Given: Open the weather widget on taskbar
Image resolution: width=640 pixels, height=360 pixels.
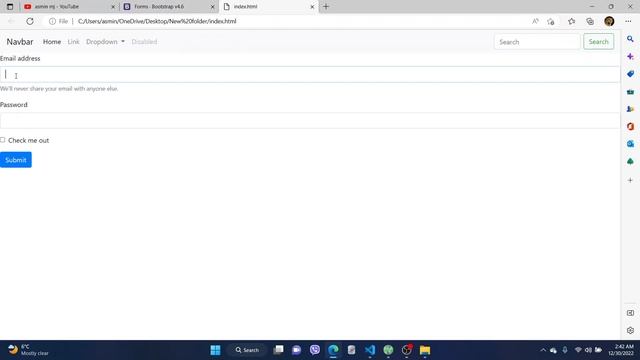Looking at the screenshot, I should (x=29, y=350).
